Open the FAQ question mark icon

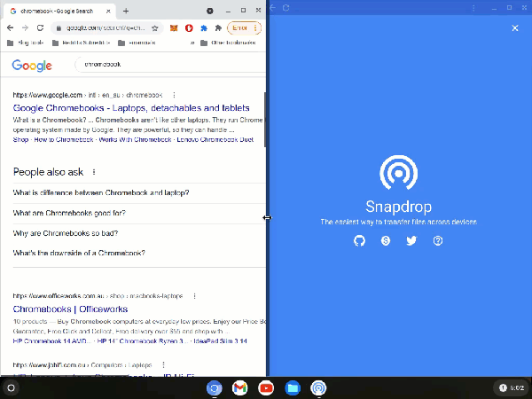click(437, 240)
